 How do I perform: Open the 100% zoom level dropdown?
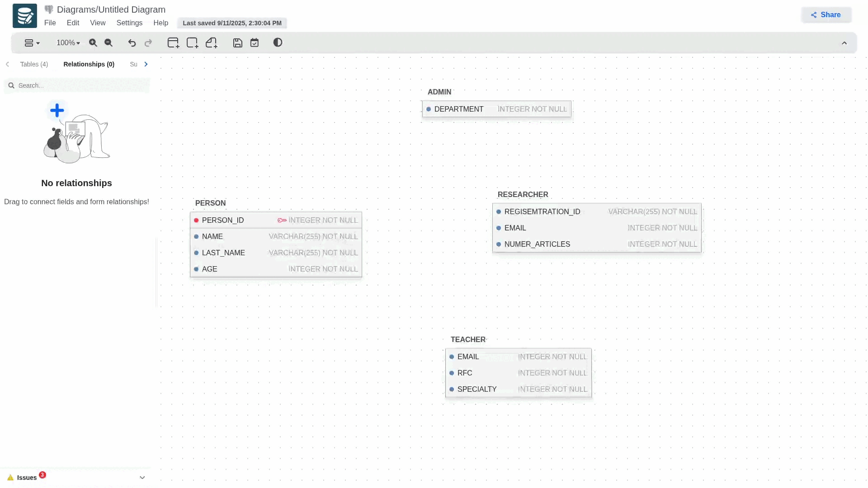(x=68, y=43)
